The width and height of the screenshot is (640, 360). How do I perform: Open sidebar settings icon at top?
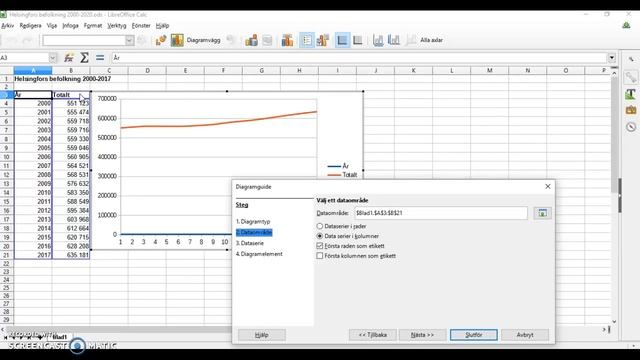coord(631,60)
